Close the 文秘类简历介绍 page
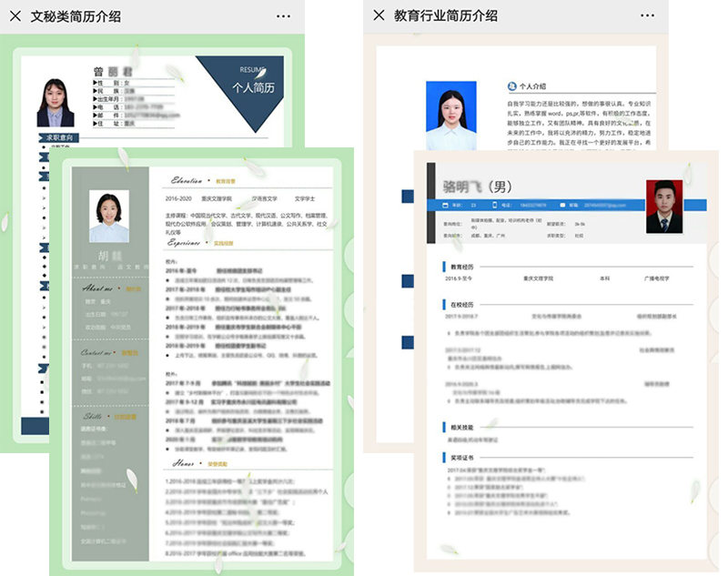 [15, 16]
